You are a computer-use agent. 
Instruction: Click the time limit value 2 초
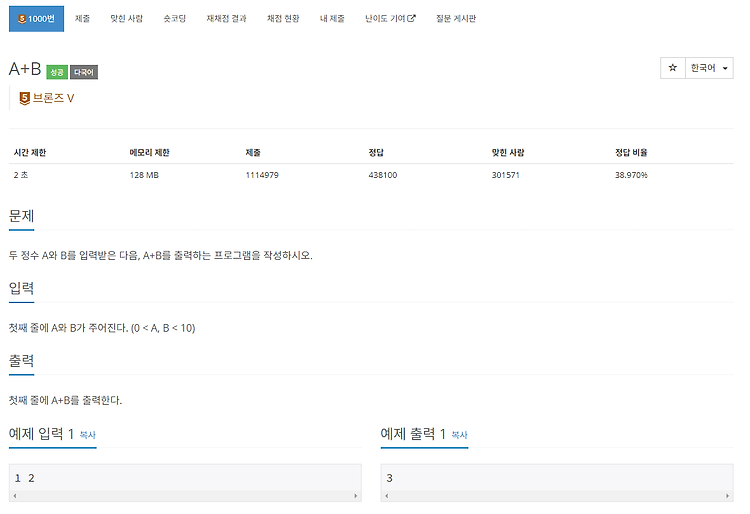21,175
